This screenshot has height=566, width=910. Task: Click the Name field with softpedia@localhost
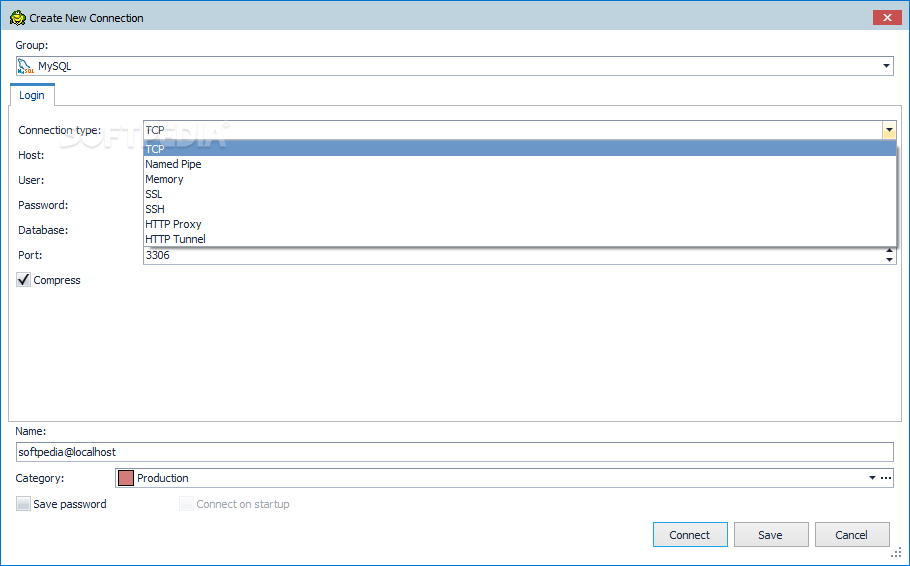454,452
